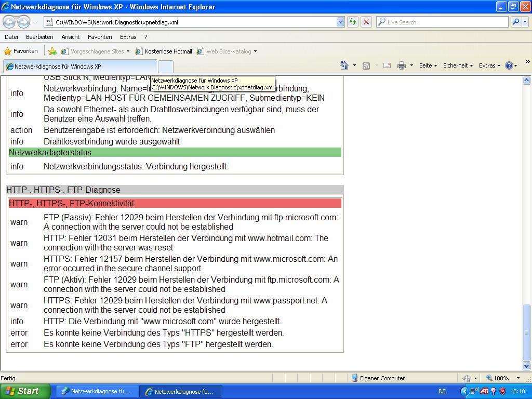Open the Datei menu
Screen dimensions: 532x399
11,37
